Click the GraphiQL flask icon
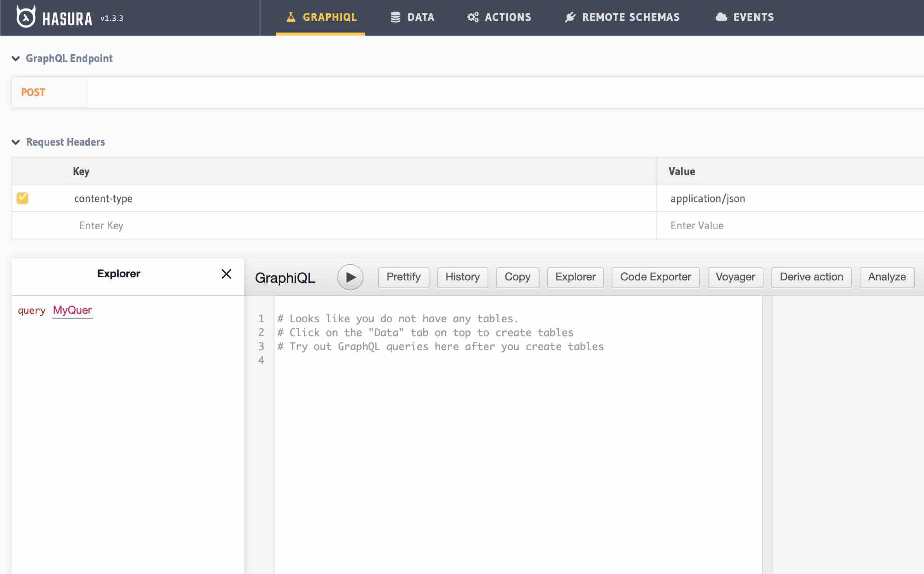924x574 pixels. [x=291, y=17]
